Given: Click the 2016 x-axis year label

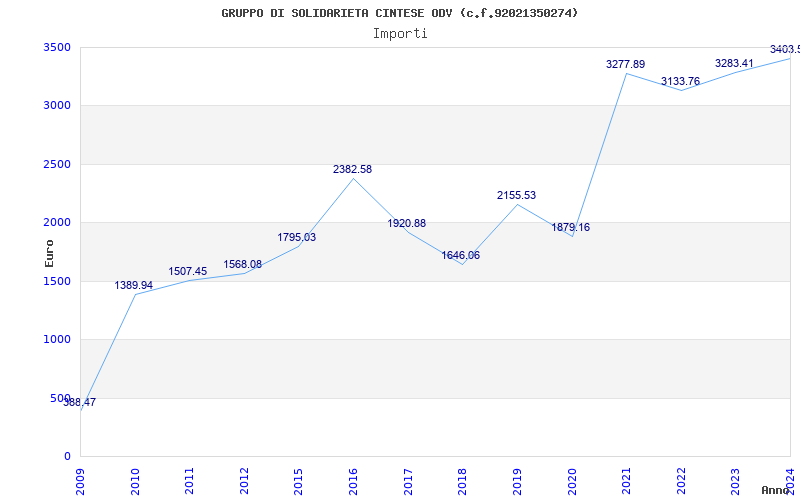Looking at the screenshot, I should point(353,481).
